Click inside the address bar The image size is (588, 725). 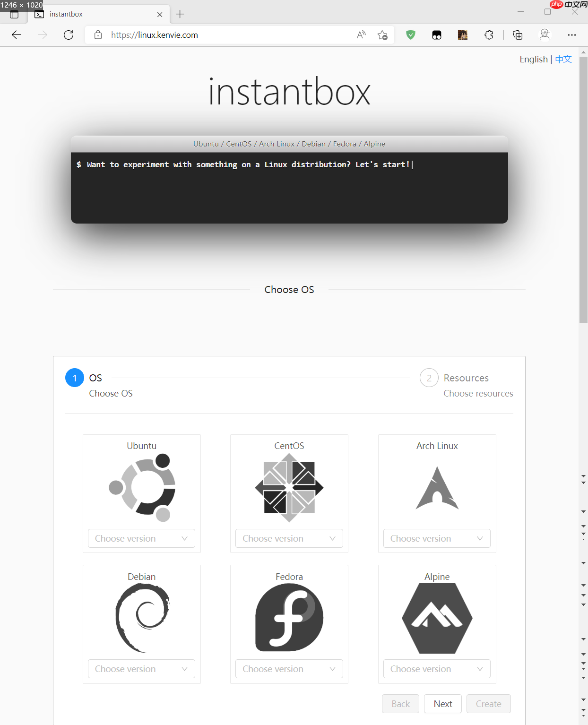point(236,35)
